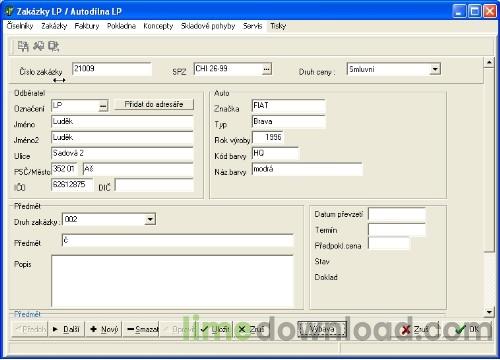
Task: Click into the Popis text area
Action: pos(173,281)
